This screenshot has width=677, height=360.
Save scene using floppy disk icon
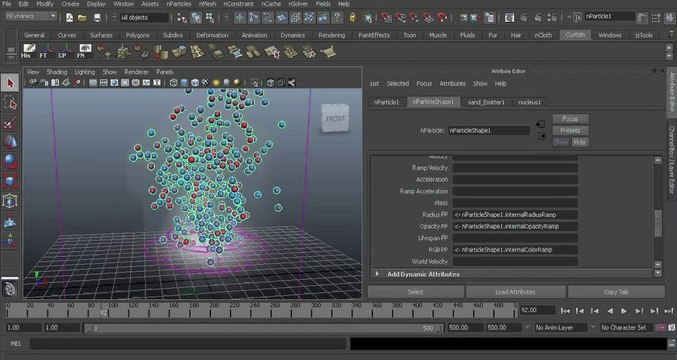[x=97, y=18]
